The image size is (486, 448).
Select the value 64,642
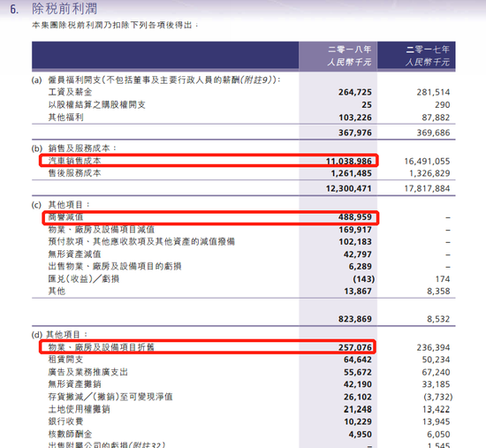click(x=357, y=360)
